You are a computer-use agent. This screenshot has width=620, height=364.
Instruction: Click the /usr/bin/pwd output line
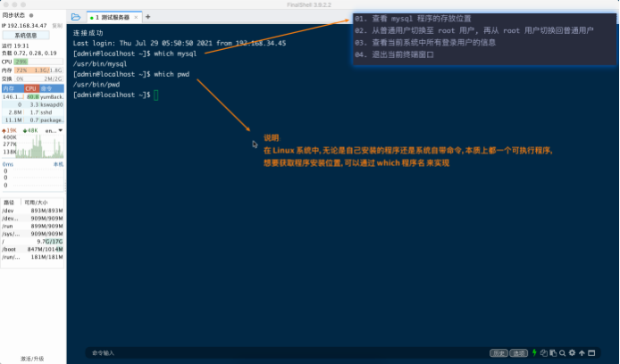[96, 85]
